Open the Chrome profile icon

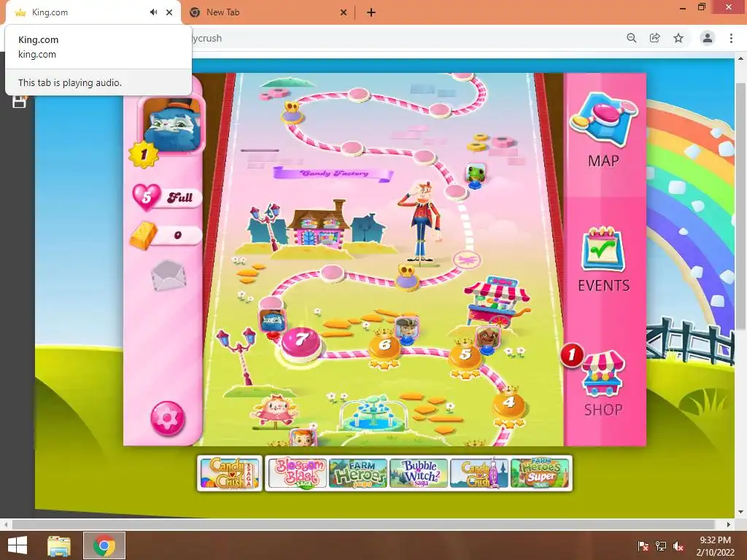point(708,38)
